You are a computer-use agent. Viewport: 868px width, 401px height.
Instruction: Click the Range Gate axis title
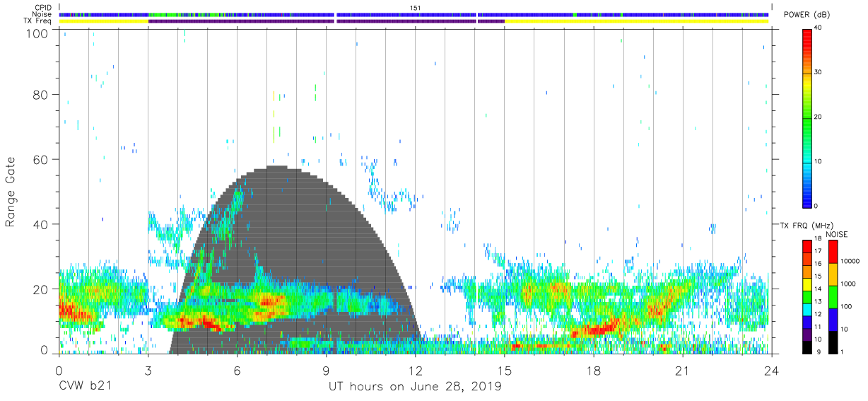coord(11,192)
